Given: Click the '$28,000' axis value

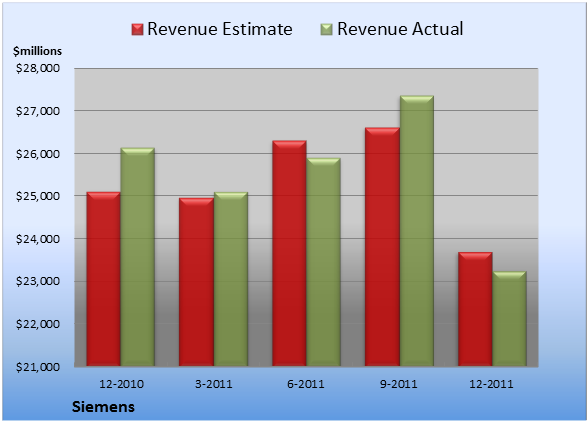Looking at the screenshot, I should pyautogui.click(x=38, y=68).
